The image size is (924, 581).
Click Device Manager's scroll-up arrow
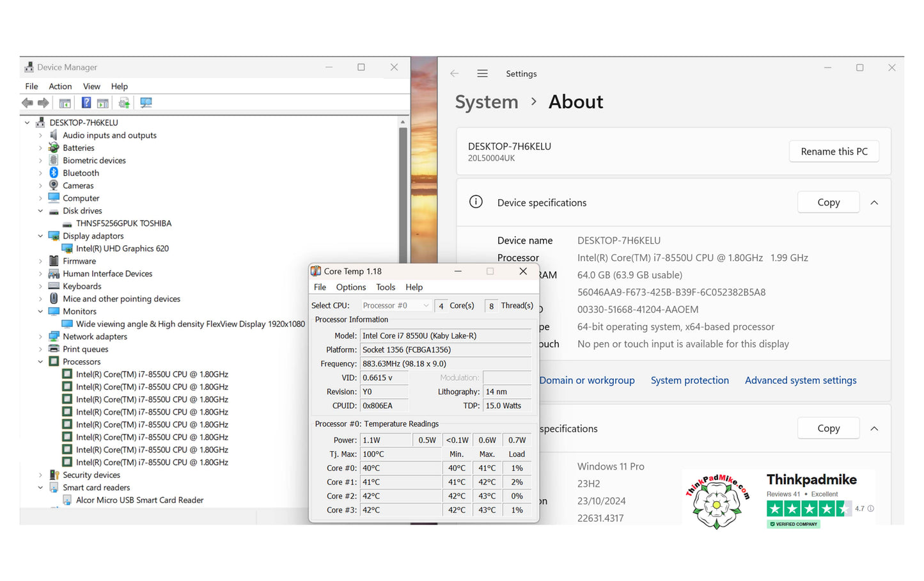pos(403,122)
